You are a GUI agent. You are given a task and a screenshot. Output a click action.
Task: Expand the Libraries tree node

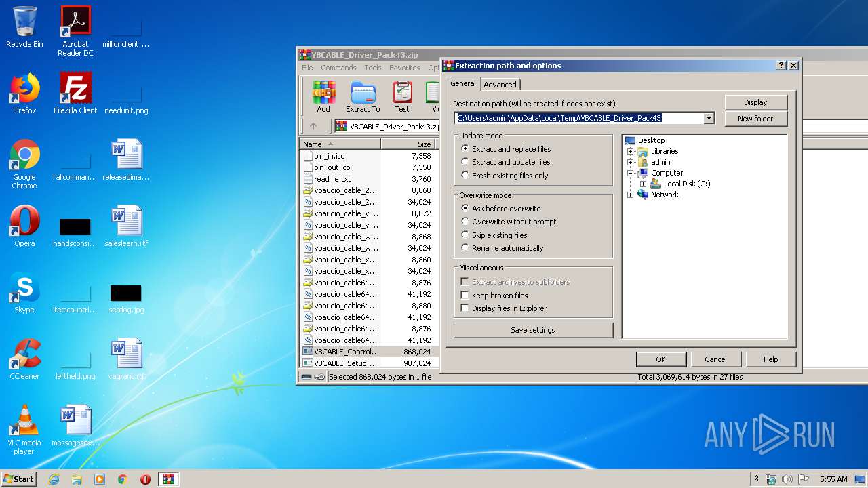point(631,151)
